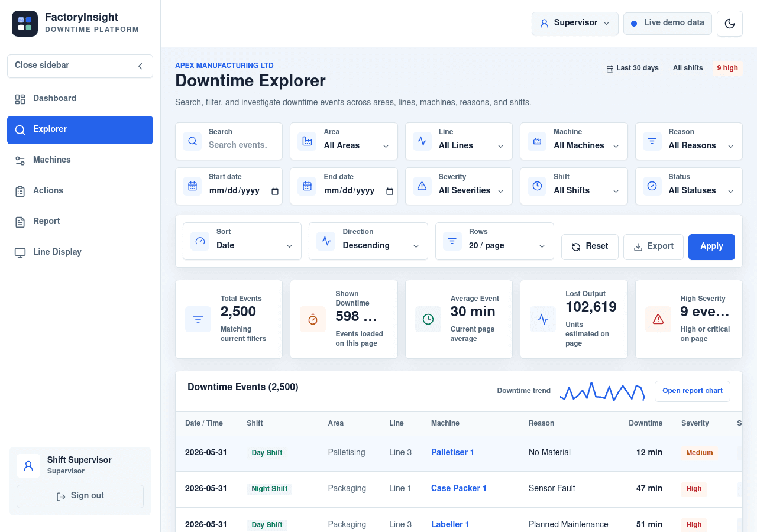
Task: Toggle the Live demo data indicator
Action: click(668, 24)
